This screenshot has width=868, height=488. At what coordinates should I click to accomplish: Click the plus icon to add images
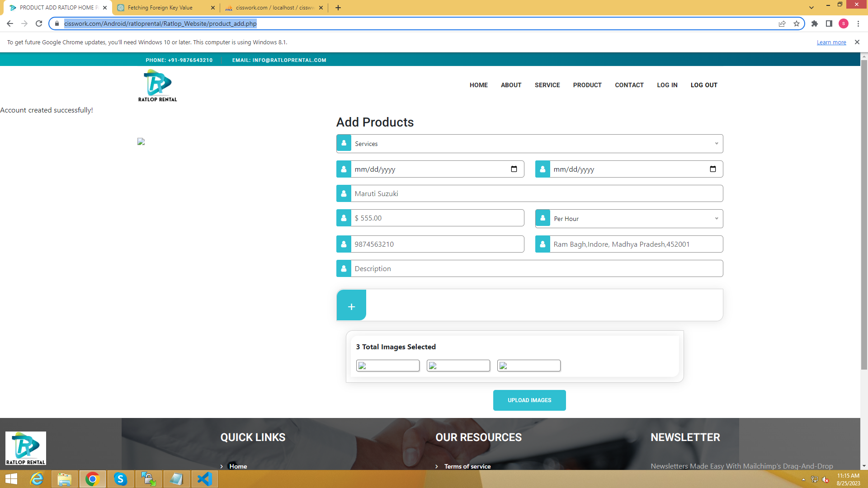[351, 306]
